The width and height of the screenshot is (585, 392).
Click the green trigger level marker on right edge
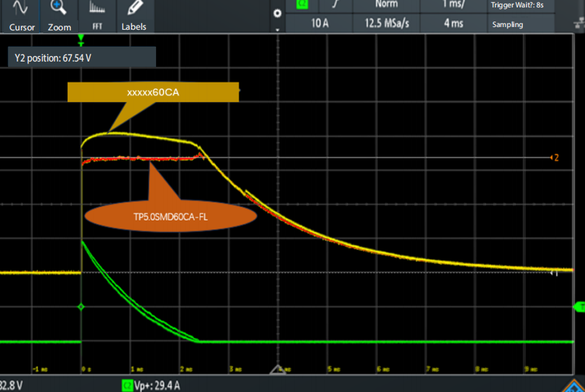pyautogui.click(x=579, y=307)
